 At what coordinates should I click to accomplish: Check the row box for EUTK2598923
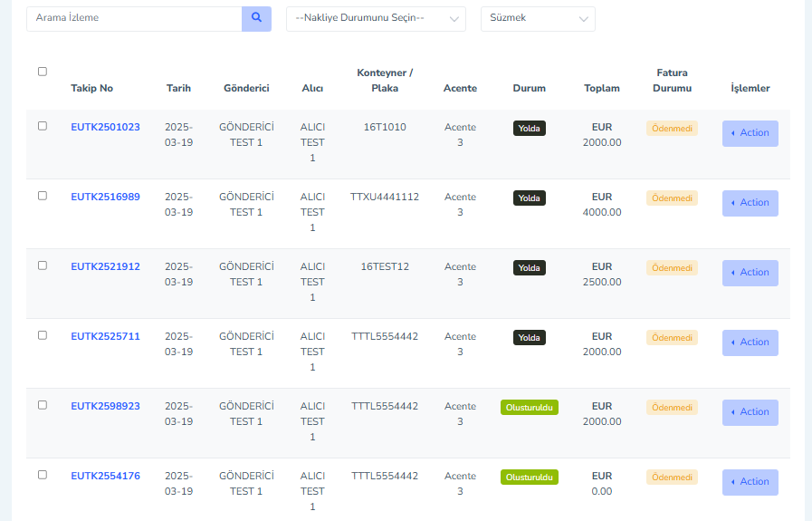tap(43, 405)
